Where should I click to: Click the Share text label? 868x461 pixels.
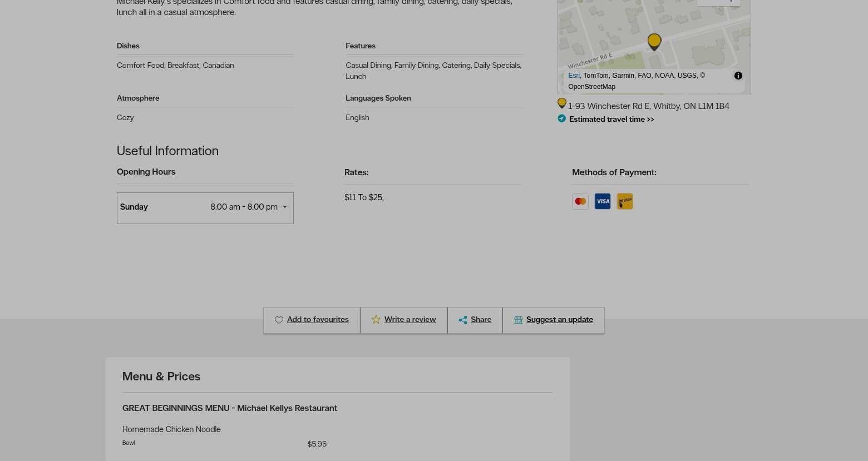coord(481,320)
